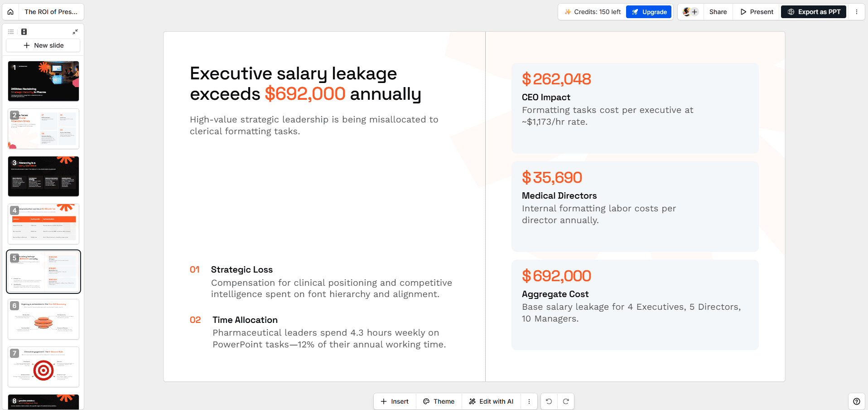This screenshot has width=868, height=410.
Task: Open bottom toolbar more options
Action: [529, 401]
